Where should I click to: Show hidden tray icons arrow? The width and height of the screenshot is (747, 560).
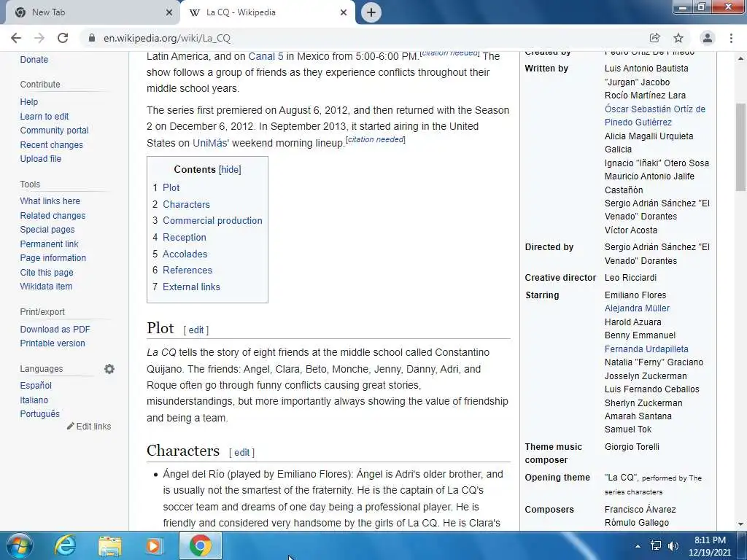(x=638, y=546)
